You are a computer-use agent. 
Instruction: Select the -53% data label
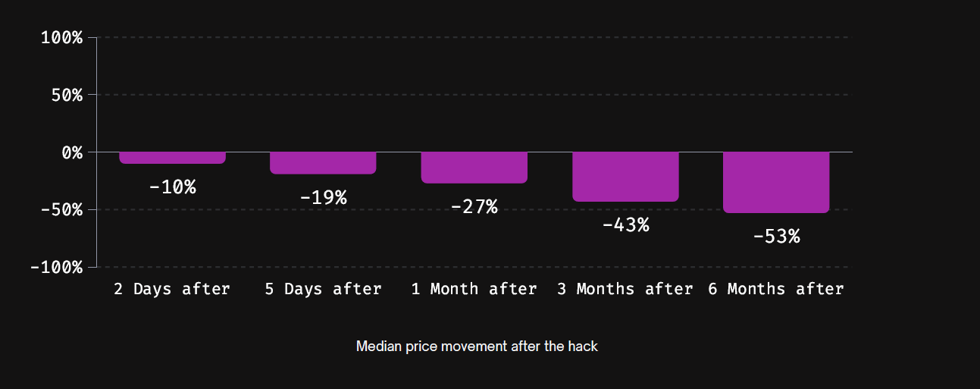pos(776,237)
